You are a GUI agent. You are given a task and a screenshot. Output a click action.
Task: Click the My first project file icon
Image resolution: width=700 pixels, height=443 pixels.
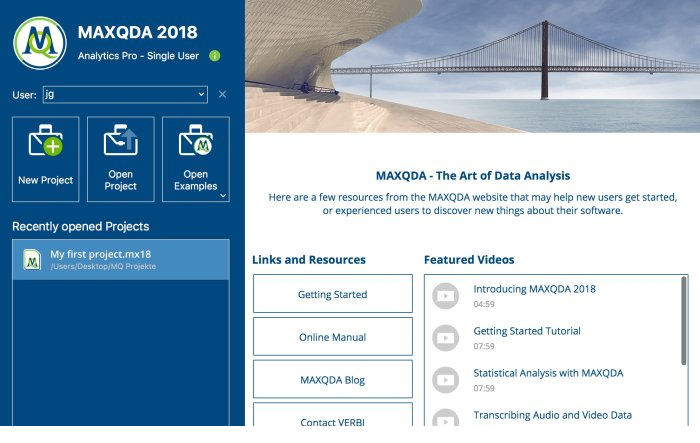[31, 260]
